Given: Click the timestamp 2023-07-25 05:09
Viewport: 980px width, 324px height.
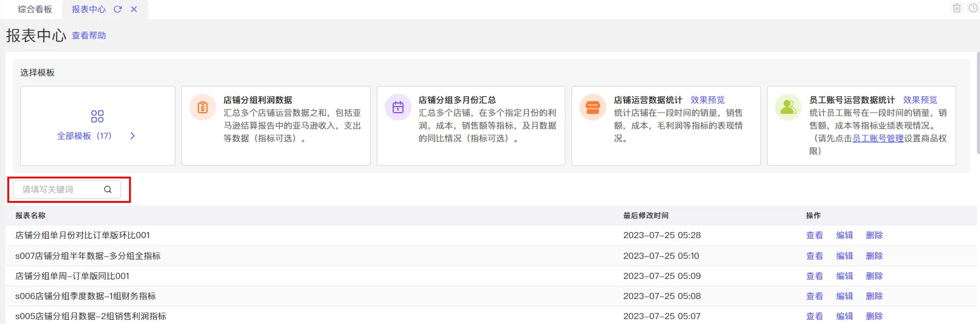Looking at the screenshot, I should tap(662, 276).
